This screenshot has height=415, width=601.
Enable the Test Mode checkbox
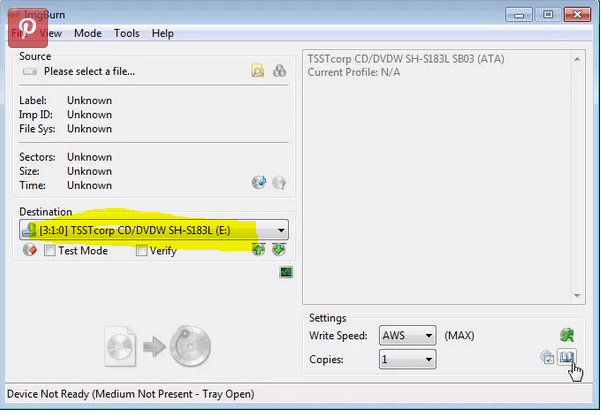click(49, 251)
